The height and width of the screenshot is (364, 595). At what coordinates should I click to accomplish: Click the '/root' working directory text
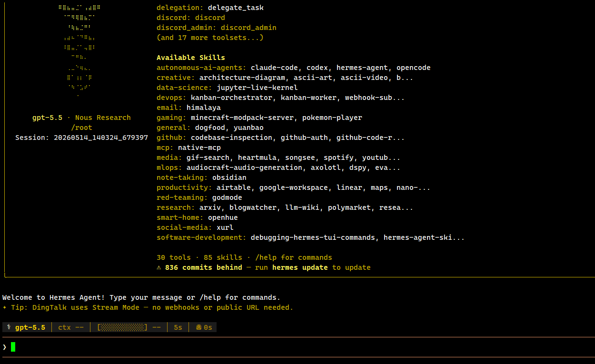[x=81, y=128]
